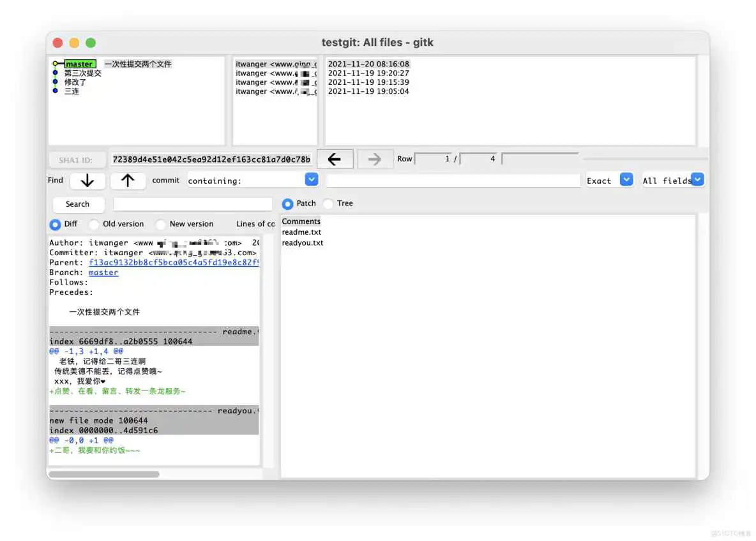Click the find next down-arrow button
This screenshot has width=756, height=541.
pos(87,181)
